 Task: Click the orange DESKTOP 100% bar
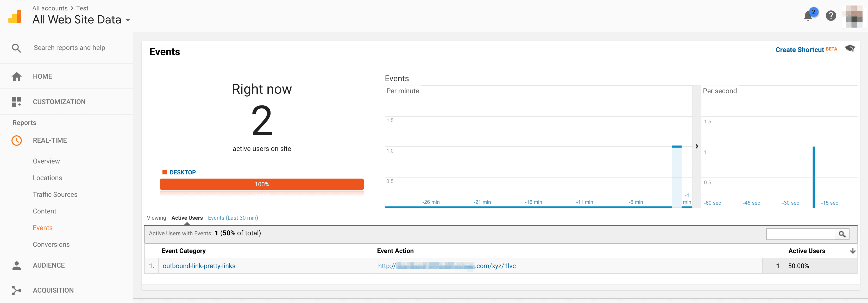[262, 184]
